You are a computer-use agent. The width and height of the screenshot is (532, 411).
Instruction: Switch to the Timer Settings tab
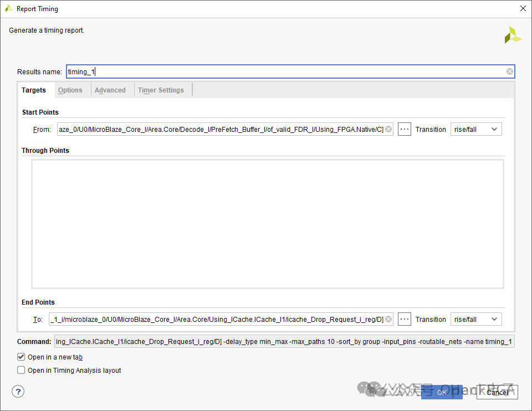tap(161, 90)
